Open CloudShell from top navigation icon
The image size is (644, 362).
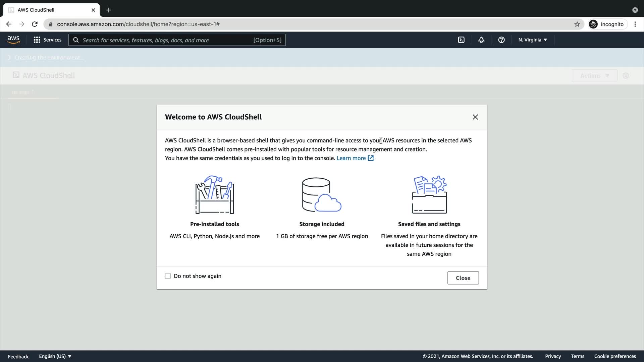pyautogui.click(x=461, y=40)
